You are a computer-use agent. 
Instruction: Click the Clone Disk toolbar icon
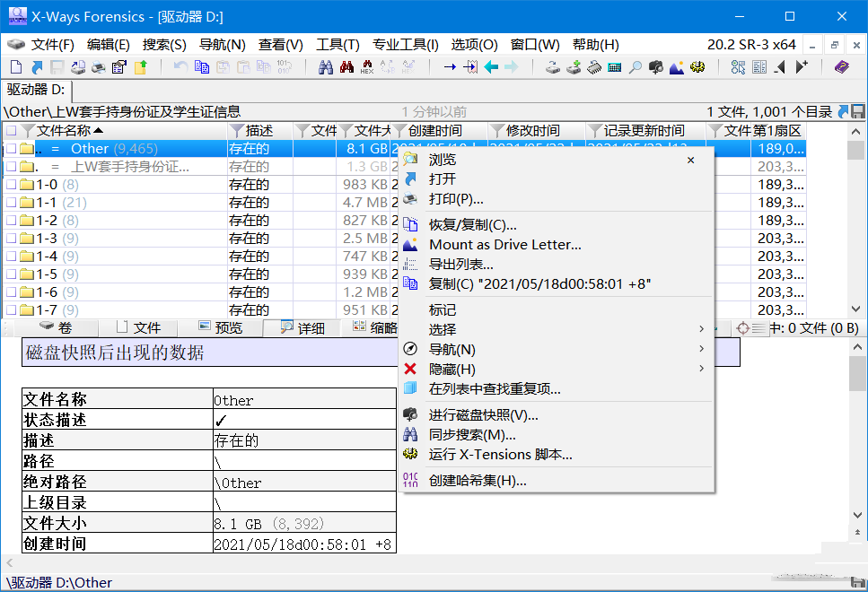pyautogui.click(x=574, y=67)
